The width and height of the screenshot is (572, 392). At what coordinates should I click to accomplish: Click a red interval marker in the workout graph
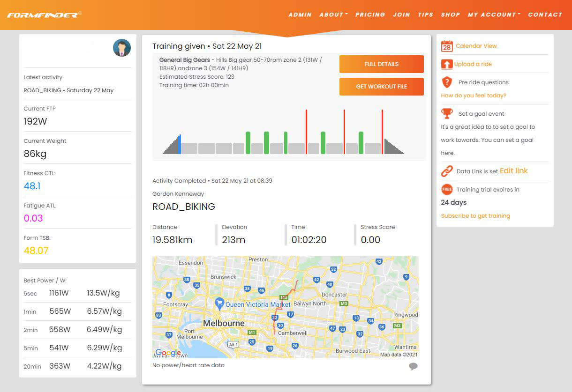pyautogui.click(x=307, y=131)
